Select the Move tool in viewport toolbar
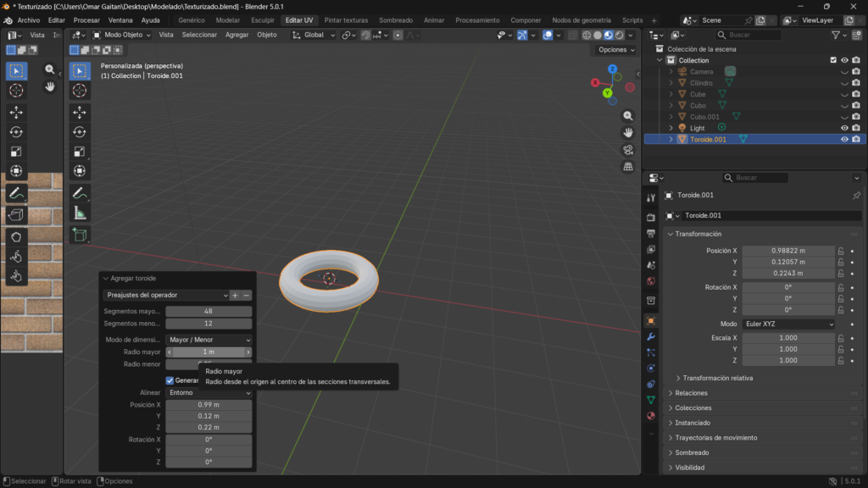Viewport: 868px width, 488px height. (x=80, y=112)
